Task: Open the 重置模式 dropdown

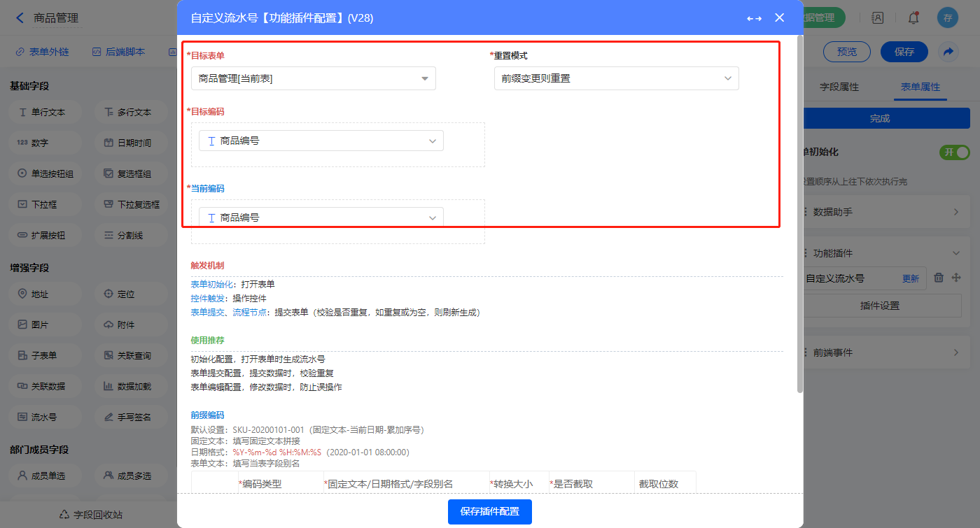Action: point(616,78)
